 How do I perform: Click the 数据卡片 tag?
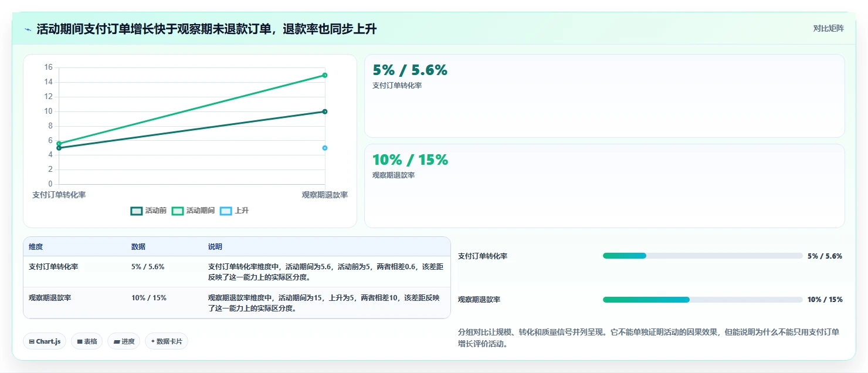click(167, 341)
